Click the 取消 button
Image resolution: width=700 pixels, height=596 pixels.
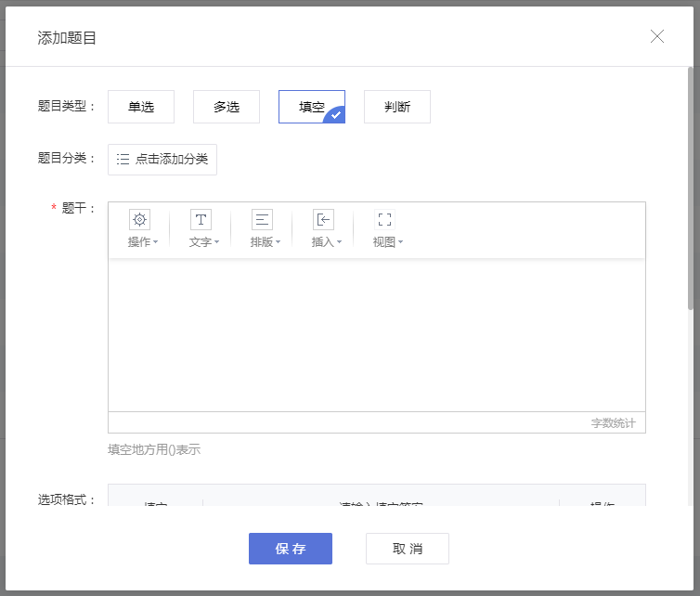tap(408, 549)
